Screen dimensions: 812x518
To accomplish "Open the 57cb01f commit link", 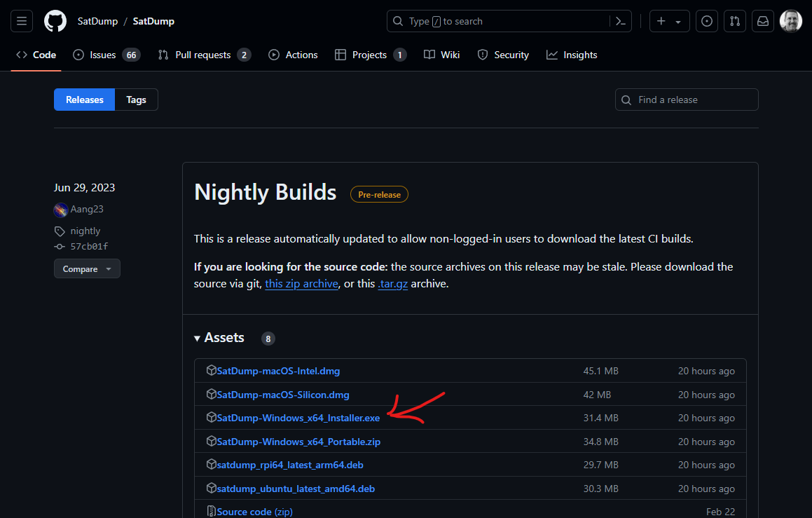I will [x=89, y=246].
